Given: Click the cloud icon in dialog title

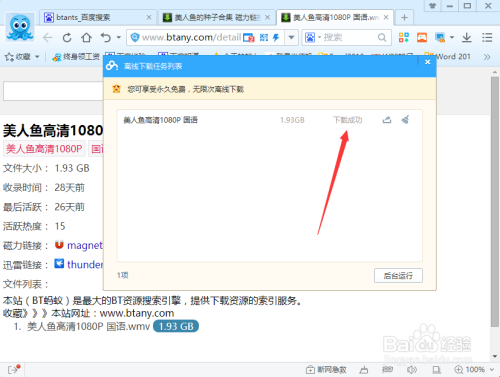Looking at the screenshot, I should (x=112, y=66).
